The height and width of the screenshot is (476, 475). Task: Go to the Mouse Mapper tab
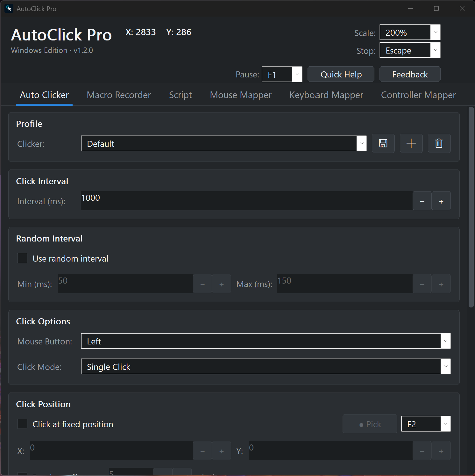pyautogui.click(x=241, y=95)
